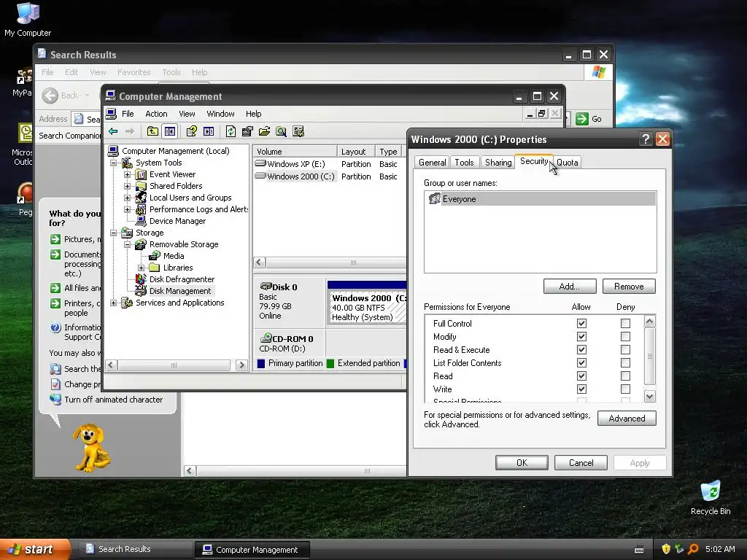This screenshot has width=747, height=560.
Task: Switch to the Tools tab
Action: click(x=464, y=163)
